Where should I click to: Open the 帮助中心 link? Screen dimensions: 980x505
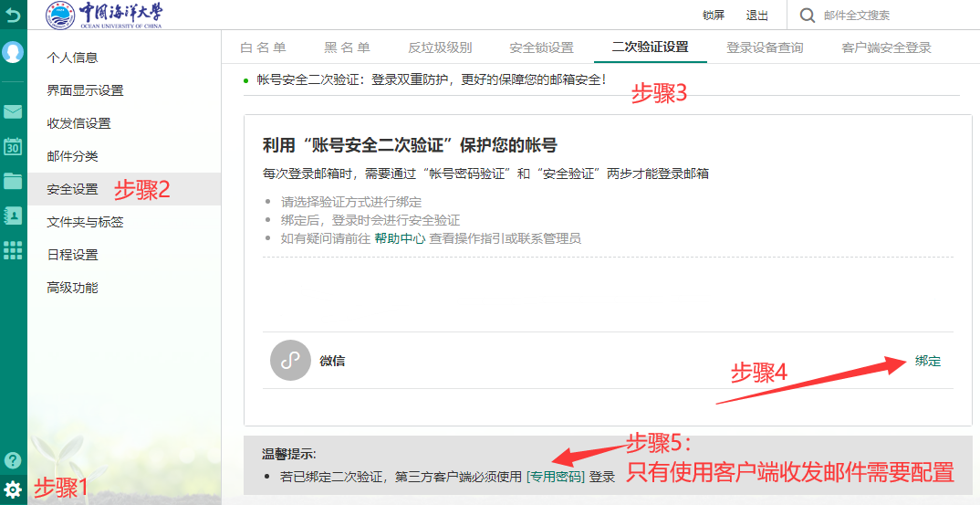(x=400, y=238)
